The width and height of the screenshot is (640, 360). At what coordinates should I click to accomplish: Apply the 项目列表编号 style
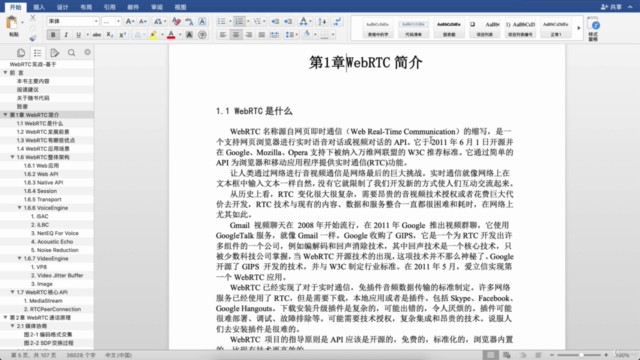(x=520, y=29)
